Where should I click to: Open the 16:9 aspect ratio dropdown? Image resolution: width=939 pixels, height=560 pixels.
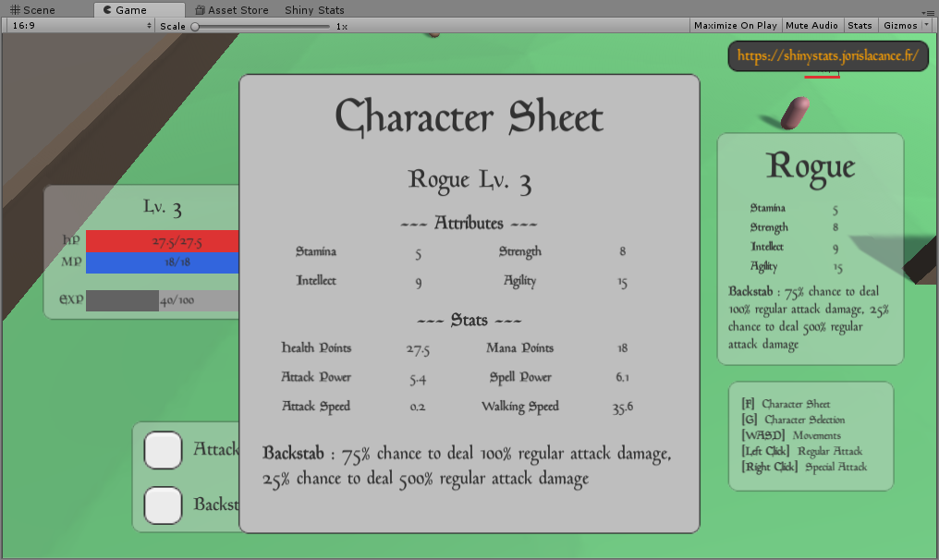point(80,26)
